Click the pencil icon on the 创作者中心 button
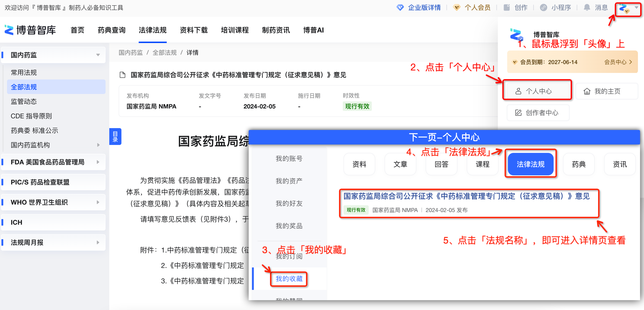The width and height of the screenshot is (644, 310). [518, 113]
